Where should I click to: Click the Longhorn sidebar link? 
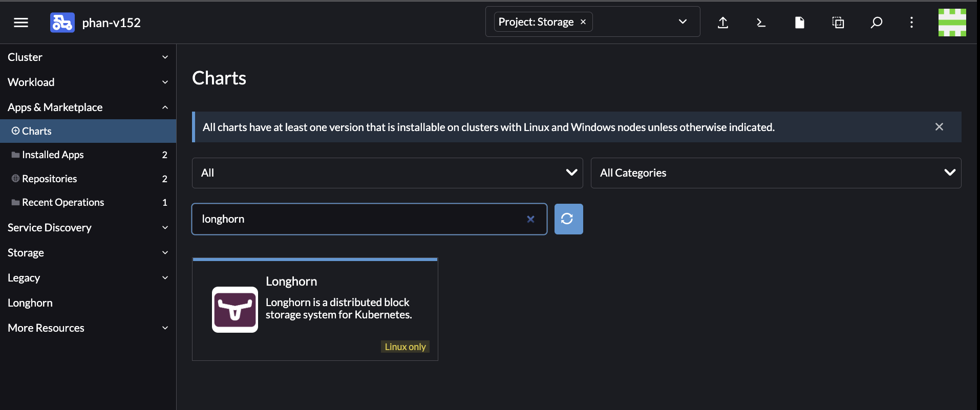coord(30,303)
